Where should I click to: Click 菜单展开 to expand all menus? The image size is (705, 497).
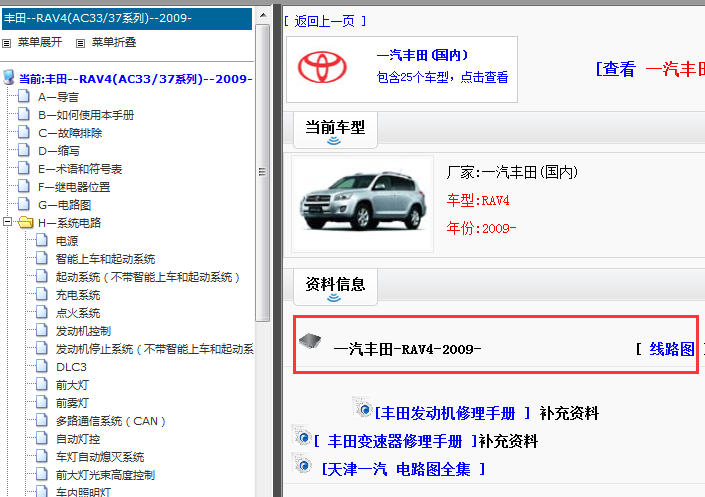[x=40, y=42]
